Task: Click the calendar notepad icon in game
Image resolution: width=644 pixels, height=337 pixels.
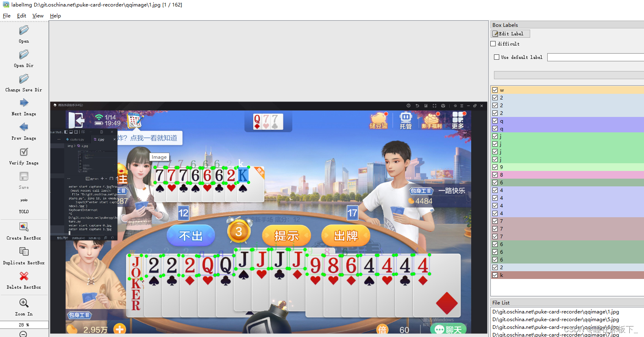Action: point(135,121)
